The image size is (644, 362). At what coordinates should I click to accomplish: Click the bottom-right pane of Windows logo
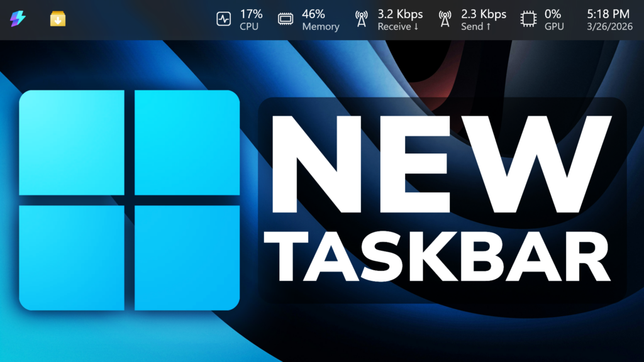(187, 258)
